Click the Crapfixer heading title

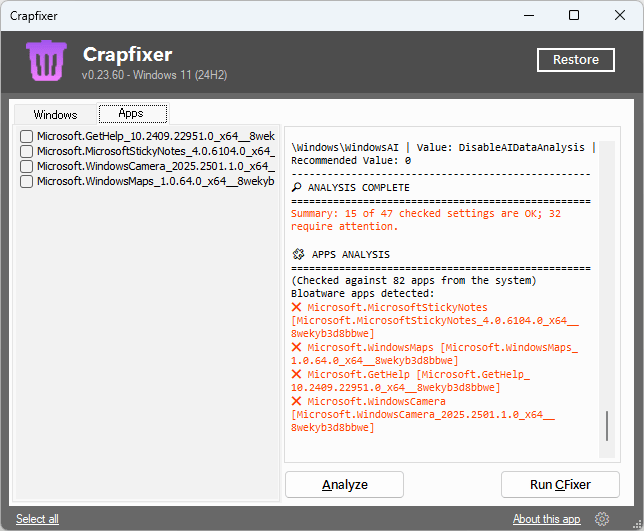click(x=128, y=55)
